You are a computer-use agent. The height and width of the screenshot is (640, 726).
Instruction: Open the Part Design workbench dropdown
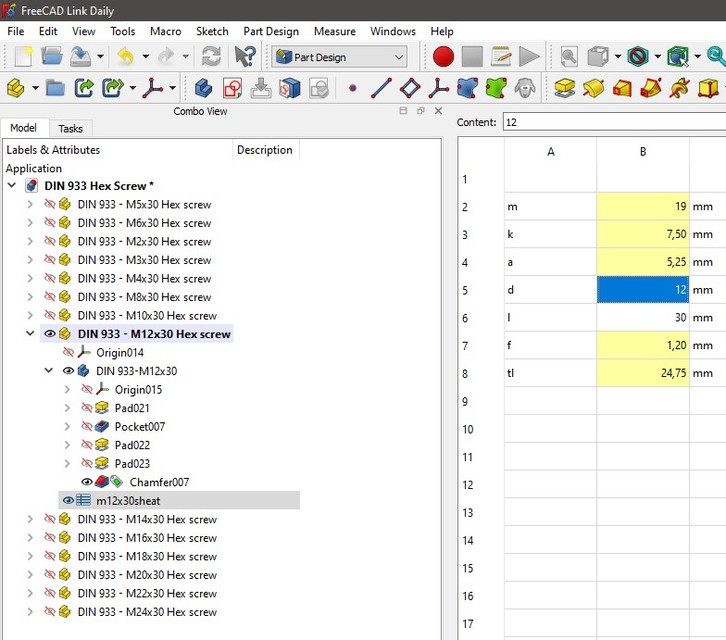(339, 57)
